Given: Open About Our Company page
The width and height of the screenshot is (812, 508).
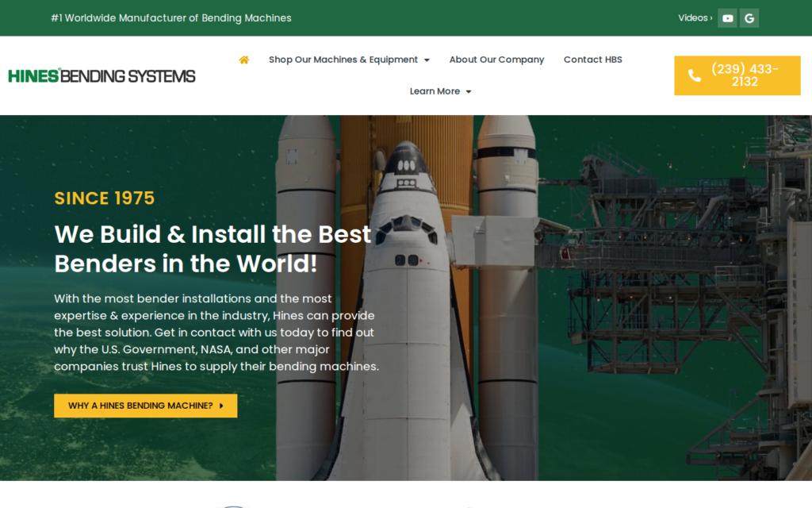Looking at the screenshot, I should click(496, 60).
